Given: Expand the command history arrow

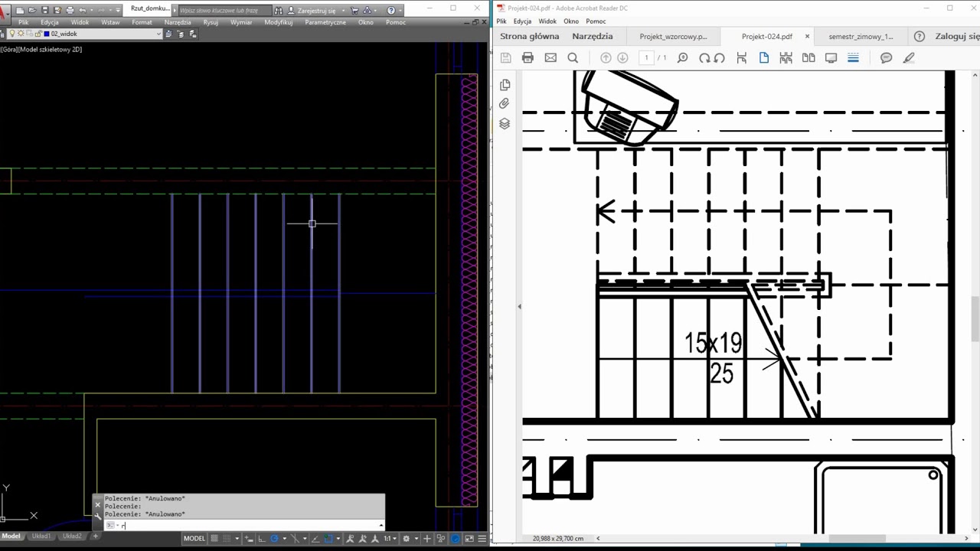Looking at the screenshot, I should (381, 526).
